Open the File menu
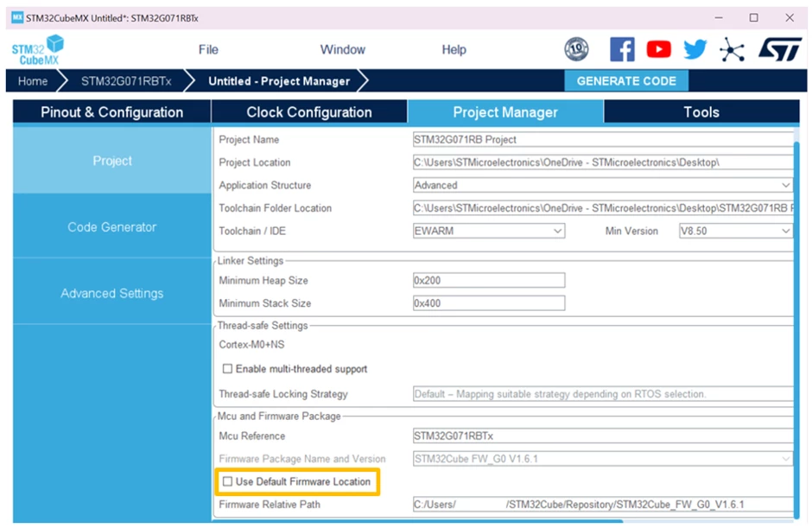Screen dimensions: 812x528 208,50
